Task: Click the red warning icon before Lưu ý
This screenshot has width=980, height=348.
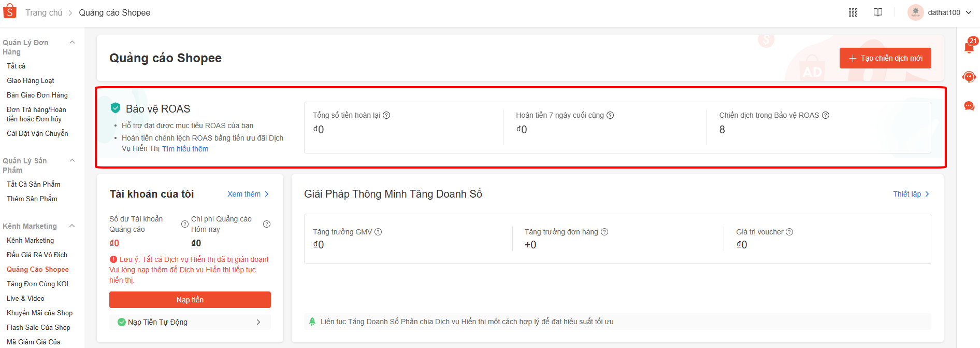Action: click(x=113, y=259)
